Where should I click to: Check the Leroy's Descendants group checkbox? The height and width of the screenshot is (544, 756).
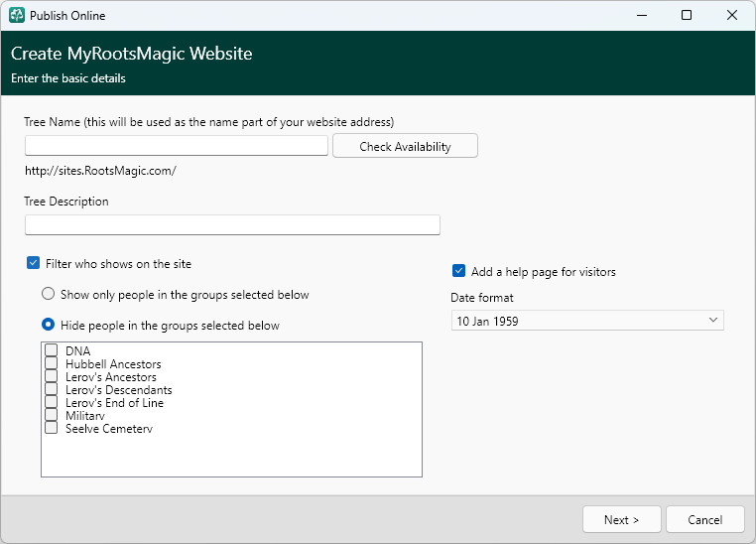(x=52, y=389)
